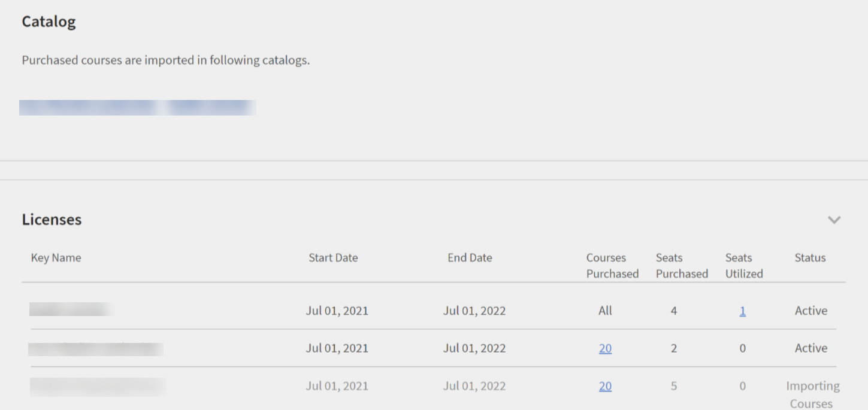Select the blurred key name in the first license row
Image resolution: width=868 pixels, height=410 pixels.
click(x=71, y=310)
